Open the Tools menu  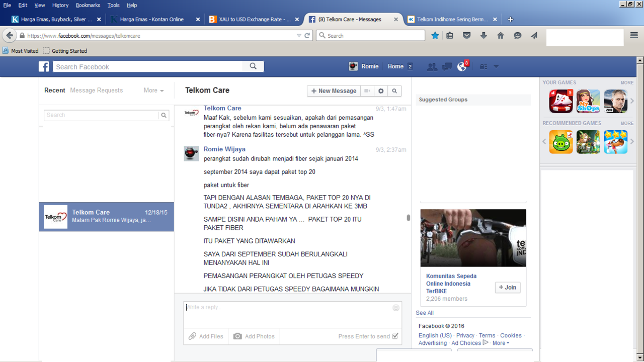114,5
